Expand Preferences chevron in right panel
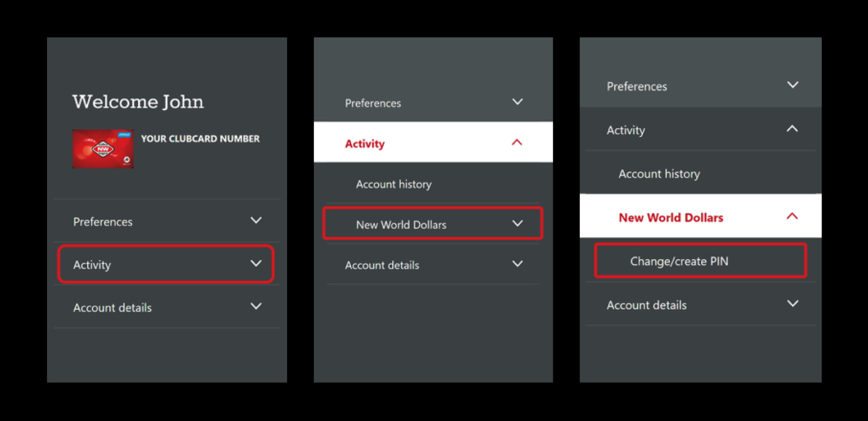 [793, 85]
